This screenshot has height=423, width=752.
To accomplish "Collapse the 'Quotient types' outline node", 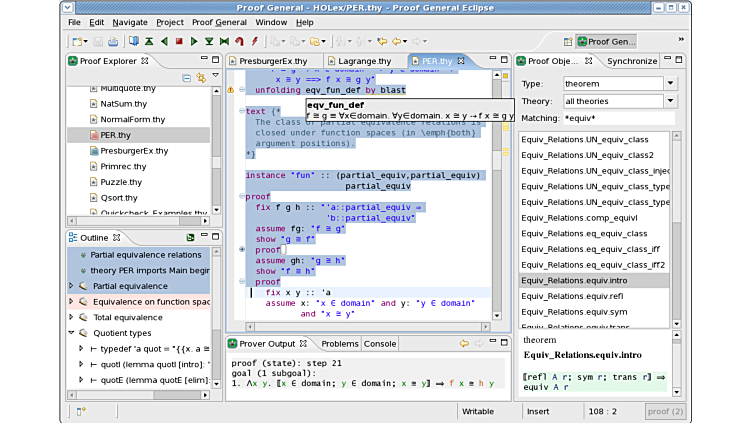I will (72, 333).
